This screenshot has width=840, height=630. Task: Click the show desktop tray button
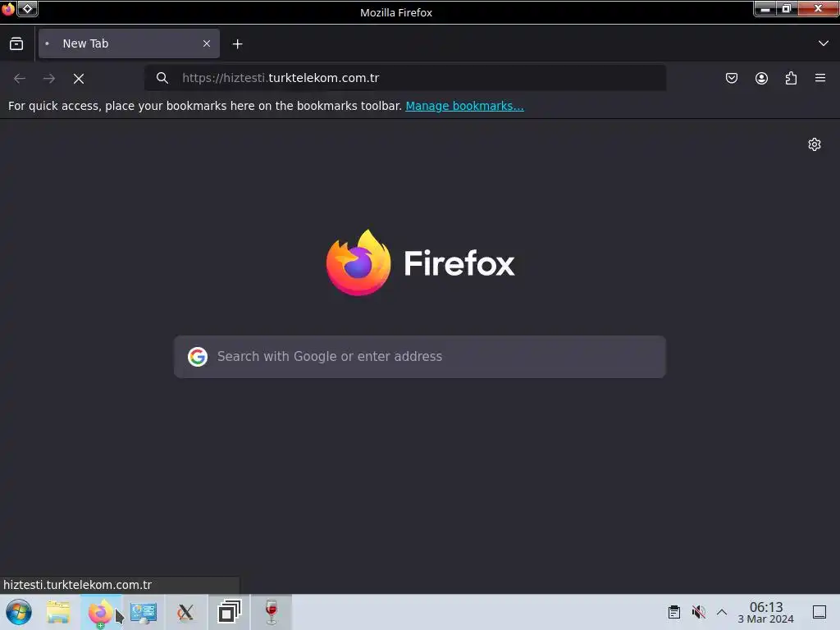[x=819, y=612]
